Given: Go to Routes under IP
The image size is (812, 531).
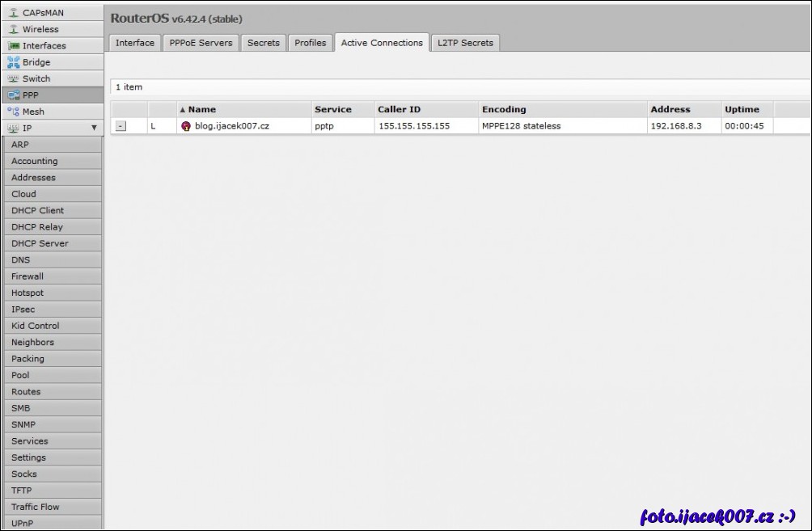Looking at the screenshot, I should coord(26,392).
